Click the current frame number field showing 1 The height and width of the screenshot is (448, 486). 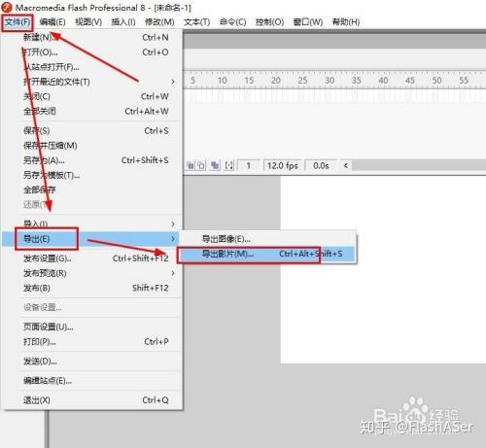(x=249, y=165)
